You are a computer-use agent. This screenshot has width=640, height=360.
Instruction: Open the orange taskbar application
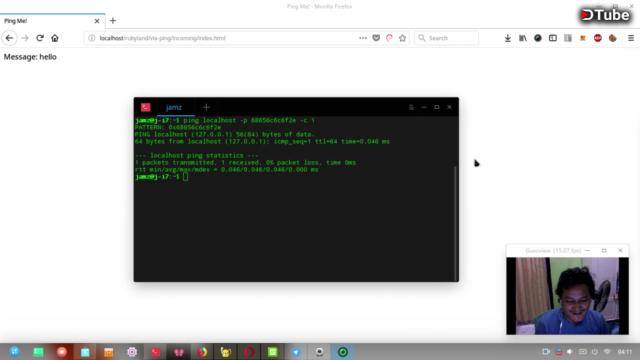click(x=108, y=352)
